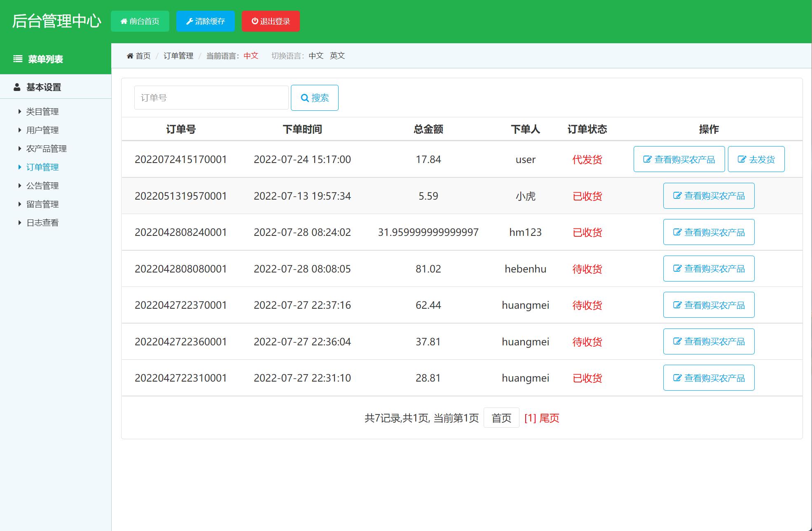
Task: Click the user icon beside 基本设置
Action: point(16,87)
